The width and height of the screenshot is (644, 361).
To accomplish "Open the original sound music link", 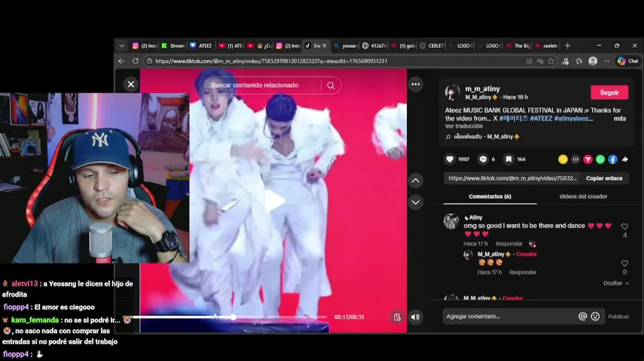I will coord(482,136).
